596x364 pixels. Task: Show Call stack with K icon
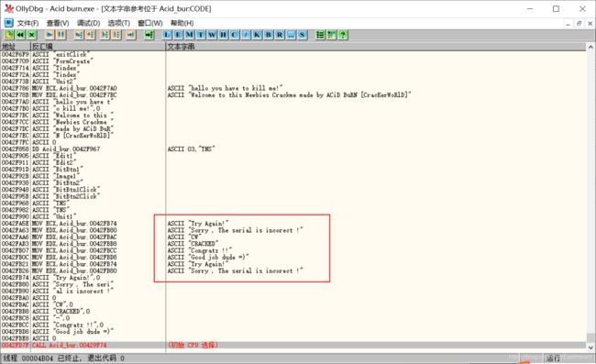pos(257,35)
